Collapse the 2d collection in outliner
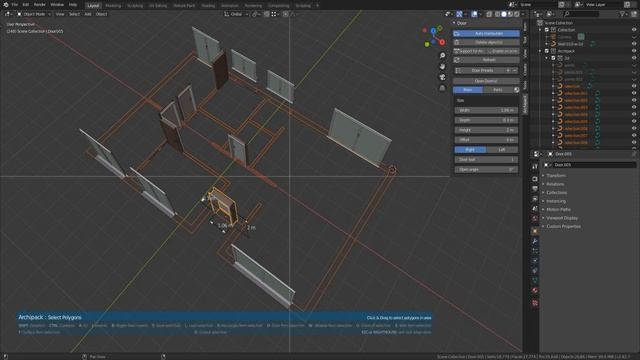640x360 pixels. coord(547,58)
